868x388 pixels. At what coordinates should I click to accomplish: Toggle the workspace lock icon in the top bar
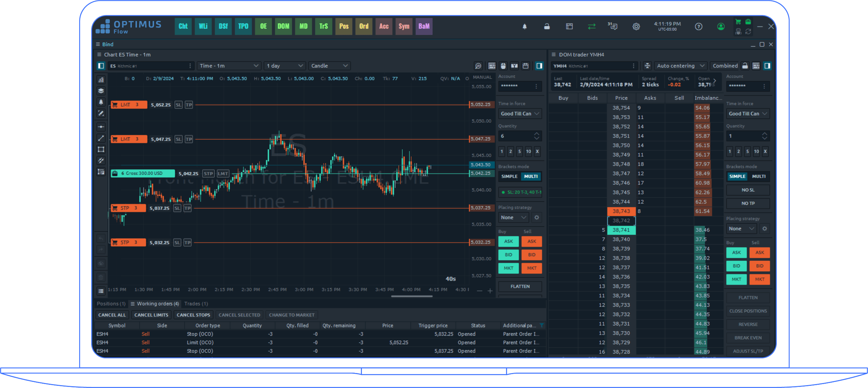coord(547,26)
